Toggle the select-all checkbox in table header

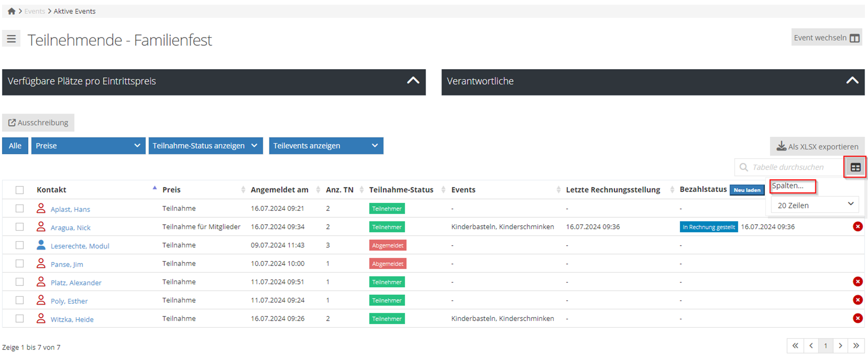pos(19,190)
